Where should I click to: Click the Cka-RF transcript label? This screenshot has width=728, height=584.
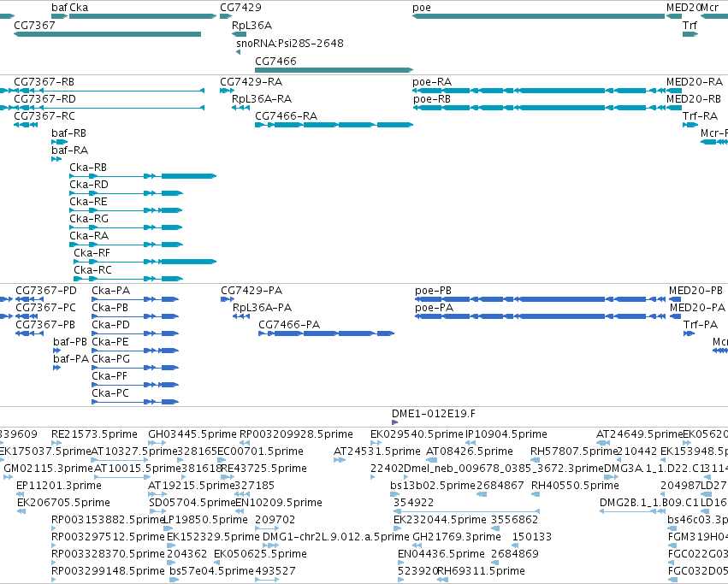pyautogui.click(x=92, y=253)
